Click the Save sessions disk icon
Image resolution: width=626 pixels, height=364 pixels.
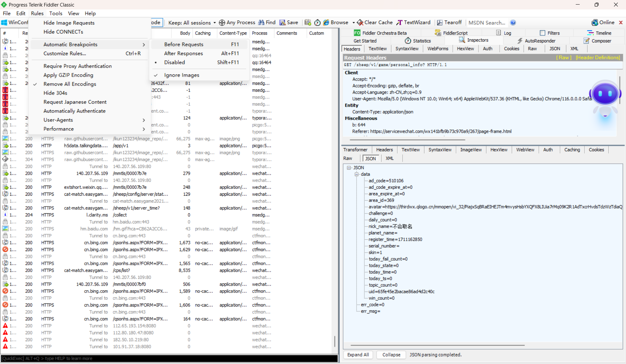[282, 23]
